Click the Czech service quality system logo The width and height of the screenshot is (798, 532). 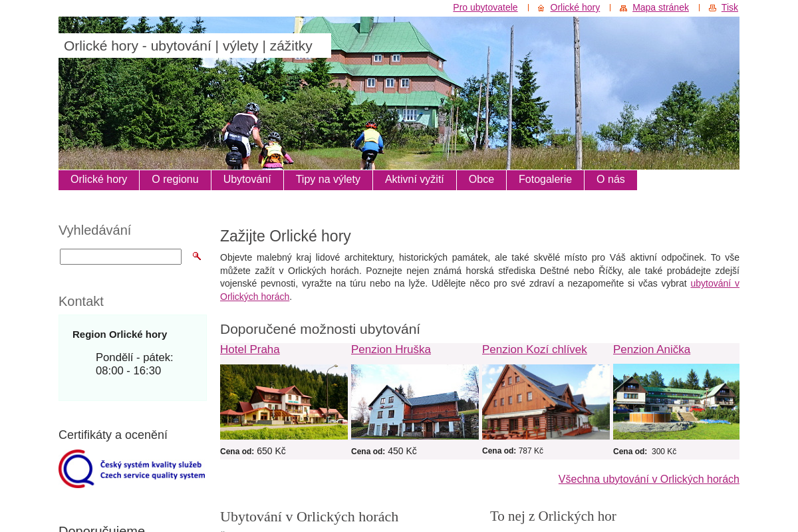point(132,468)
